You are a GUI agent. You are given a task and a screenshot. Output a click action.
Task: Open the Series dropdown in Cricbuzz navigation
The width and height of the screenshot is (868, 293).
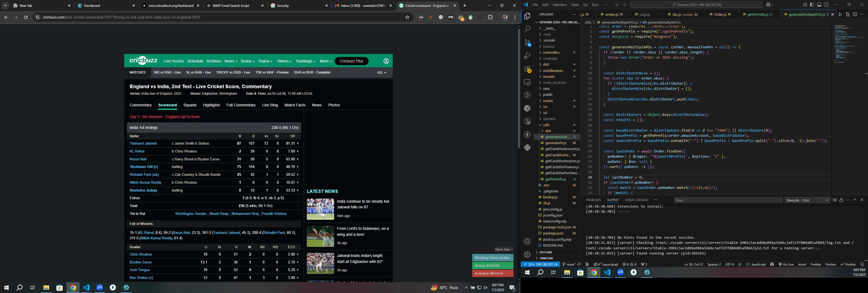247,61
